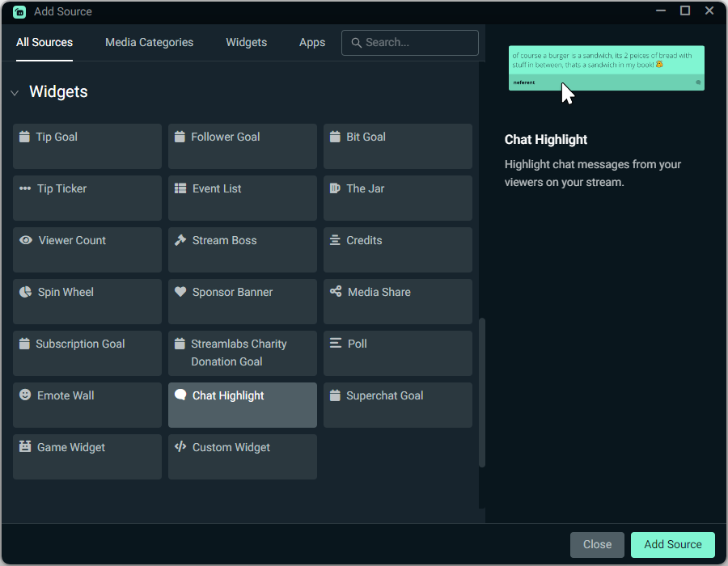Image resolution: width=728 pixels, height=566 pixels.
Task: Open the Apps tab
Action: click(312, 42)
